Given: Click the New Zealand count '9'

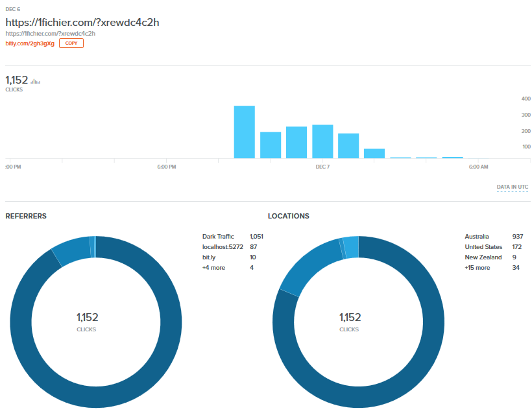Looking at the screenshot, I should tap(514, 257).
